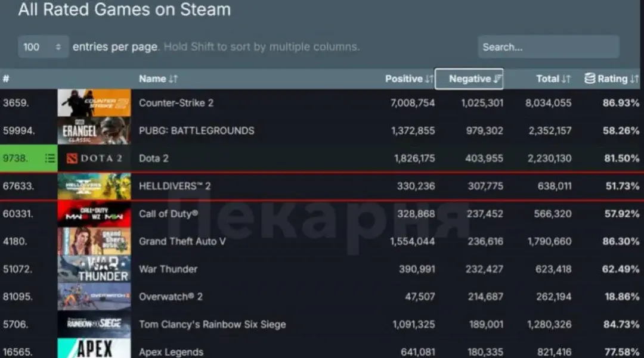Sort table by Negative column

[469, 79]
